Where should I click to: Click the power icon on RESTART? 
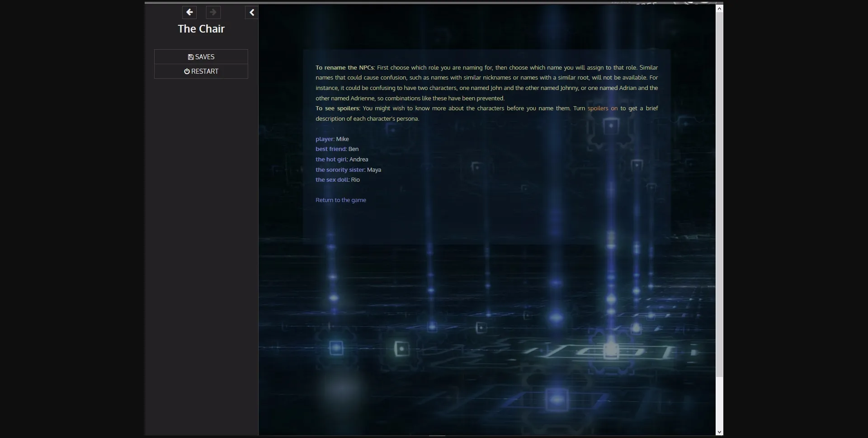pos(187,71)
